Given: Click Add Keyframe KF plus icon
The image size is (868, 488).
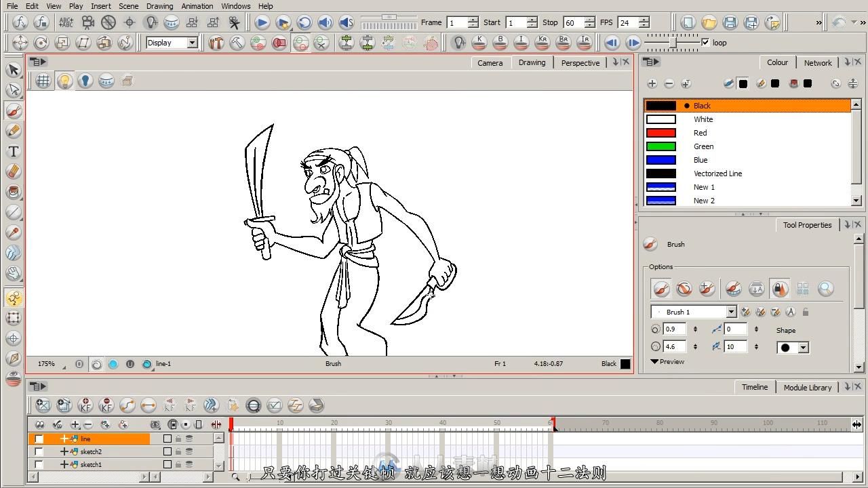Looking at the screenshot, I should [85, 405].
